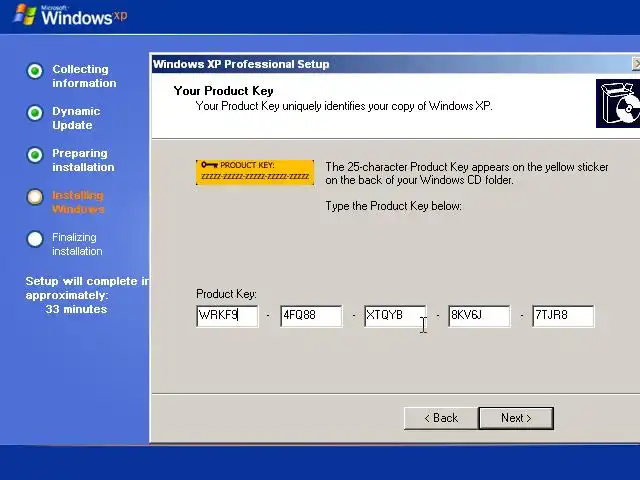Select the second key field 4FQ88
Screen dimensions: 640x480
[x=311, y=316]
